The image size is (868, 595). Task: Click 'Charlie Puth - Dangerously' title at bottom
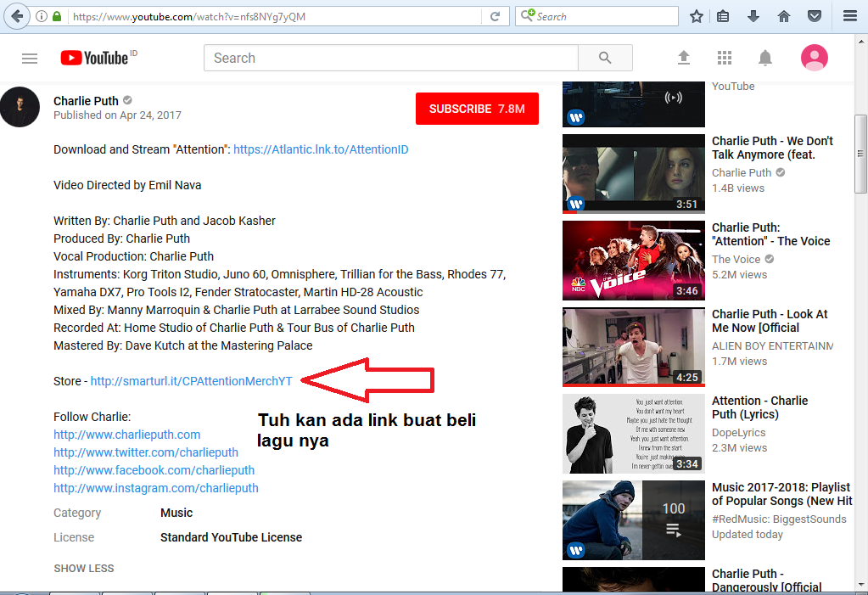(x=766, y=580)
